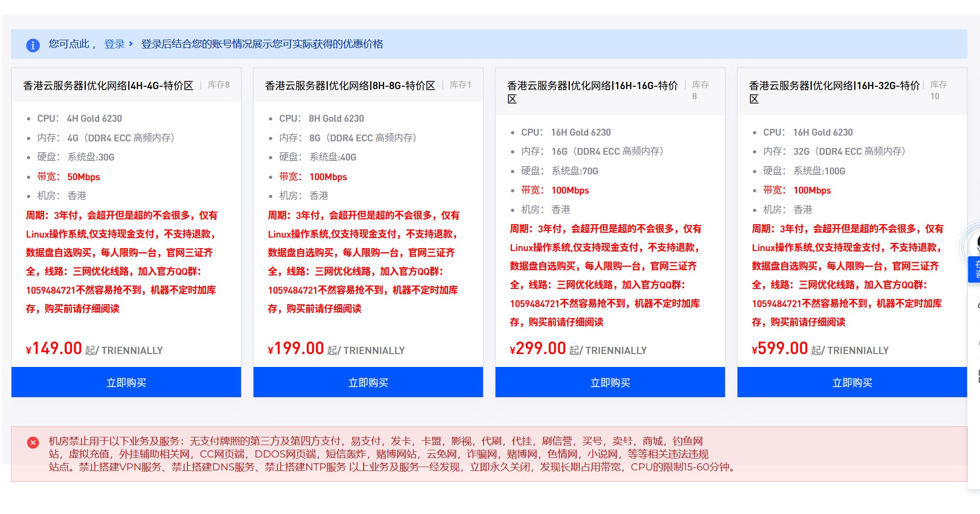Click the red error icon in the warning banner
Viewport: 980px width, 514px height.
(33, 442)
